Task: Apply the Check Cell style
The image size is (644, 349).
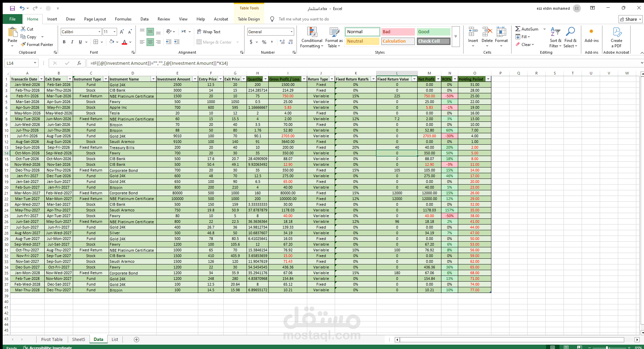Action: tap(433, 41)
